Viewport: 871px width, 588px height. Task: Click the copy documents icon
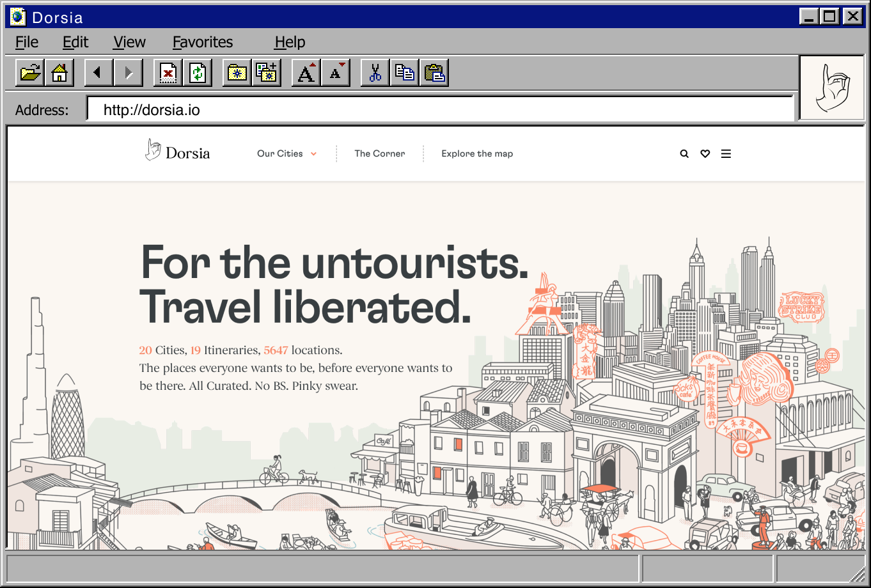coord(405,73)
